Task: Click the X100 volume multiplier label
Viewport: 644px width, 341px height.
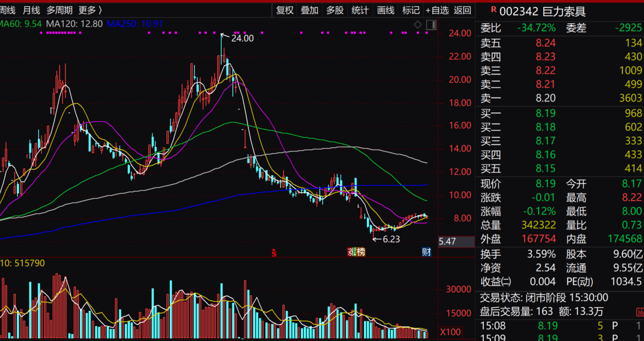Action: [450, 332]
